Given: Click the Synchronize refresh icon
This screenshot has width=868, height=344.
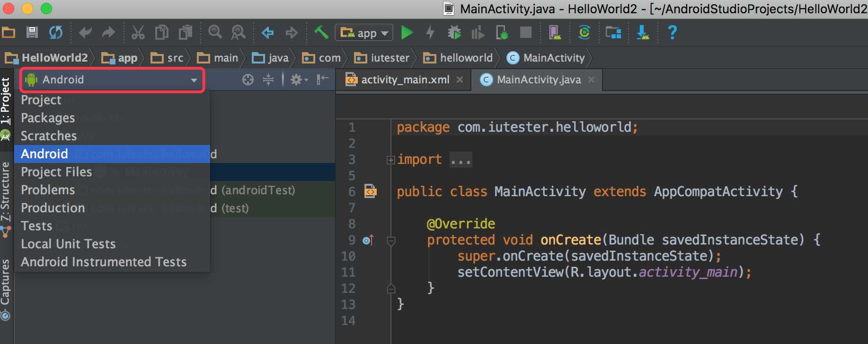Looking at the screenshot, I should (56, 33).
